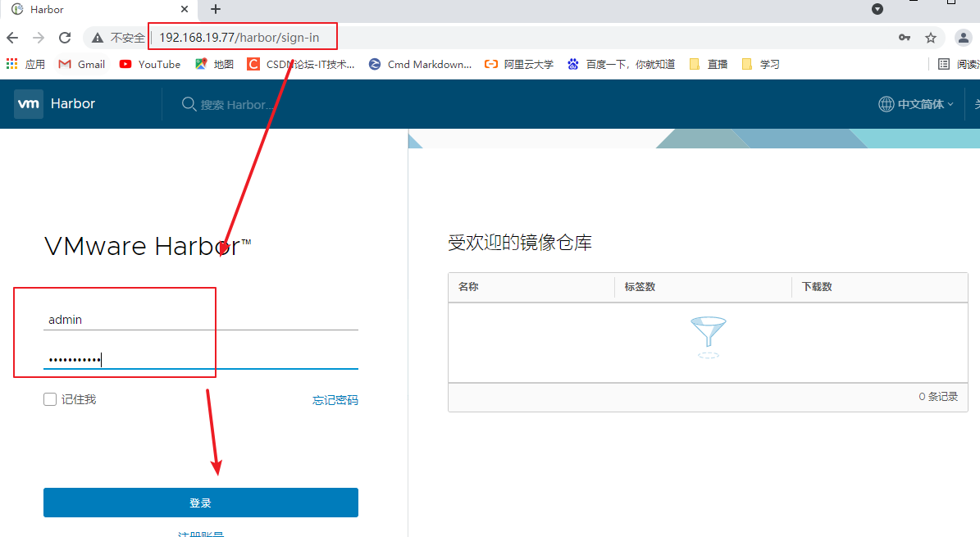Sort by the 名称 column header
The image size is (980, 537).
tap(468, 287)
